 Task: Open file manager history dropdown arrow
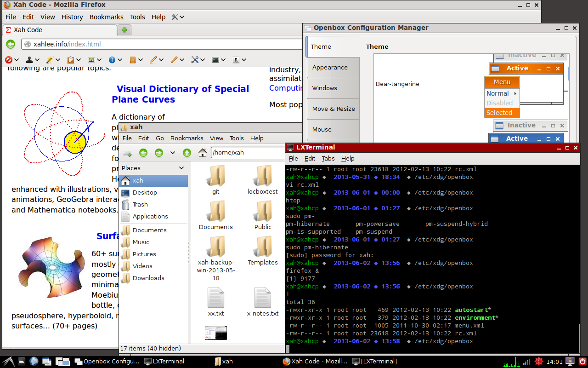tap(173, 153)
